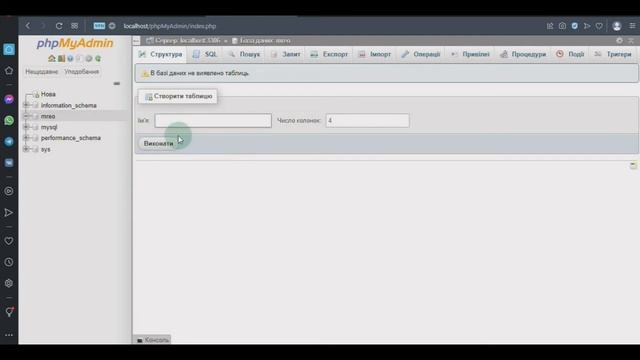Hide the navigation panel with the breadcrumb arrow
This screenshot has width=640, height=360.
click(136, 40)
